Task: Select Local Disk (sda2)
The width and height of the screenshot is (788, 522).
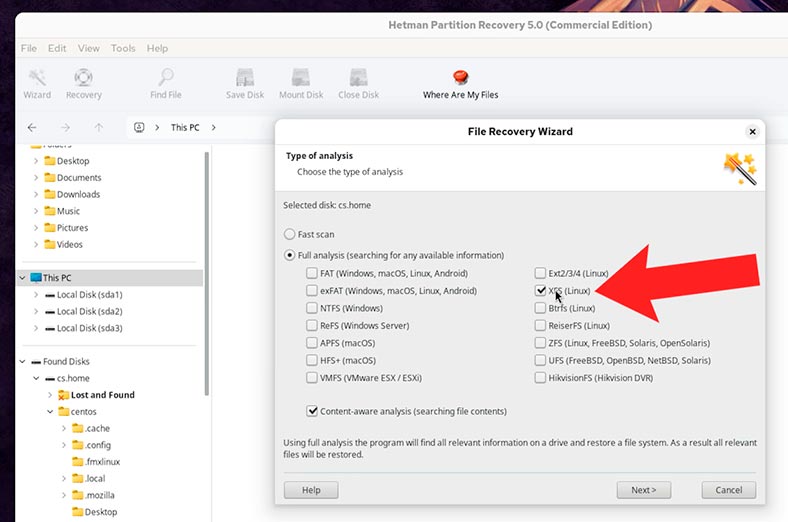Action: click(x=89, y=311)
